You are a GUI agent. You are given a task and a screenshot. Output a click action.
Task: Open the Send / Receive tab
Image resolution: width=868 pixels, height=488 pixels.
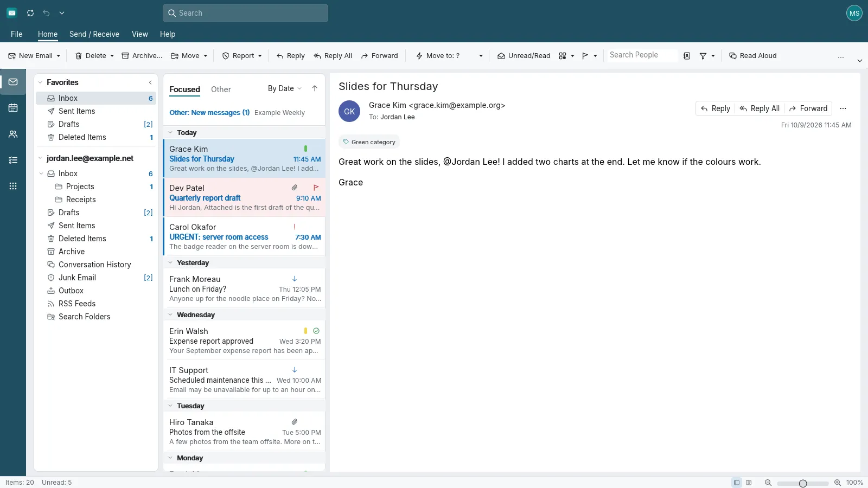pos(94,34)
